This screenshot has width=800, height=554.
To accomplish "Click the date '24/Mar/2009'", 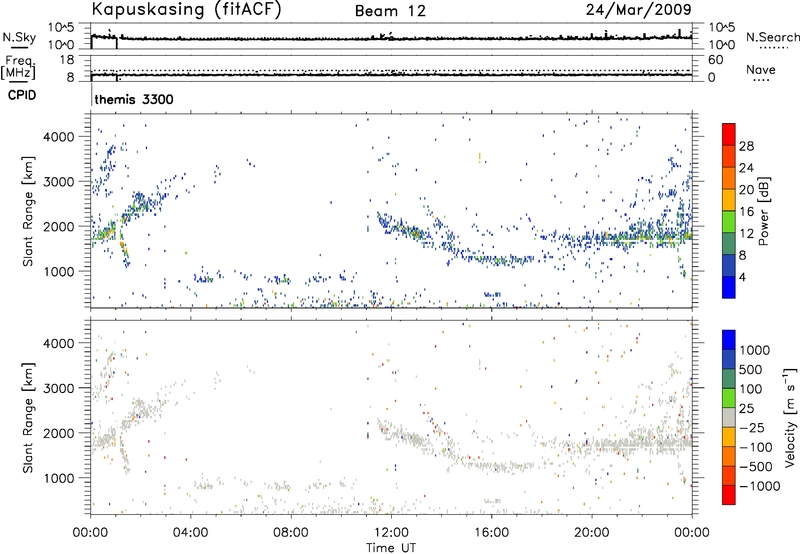I will 638,10.
